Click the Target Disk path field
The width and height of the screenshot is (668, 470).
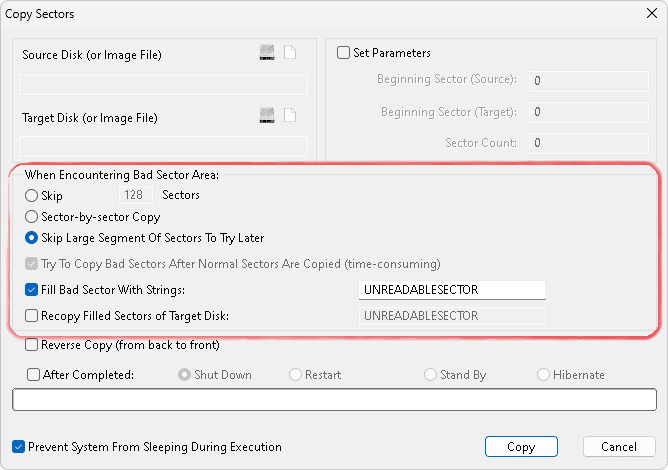[x=163, y=146]
